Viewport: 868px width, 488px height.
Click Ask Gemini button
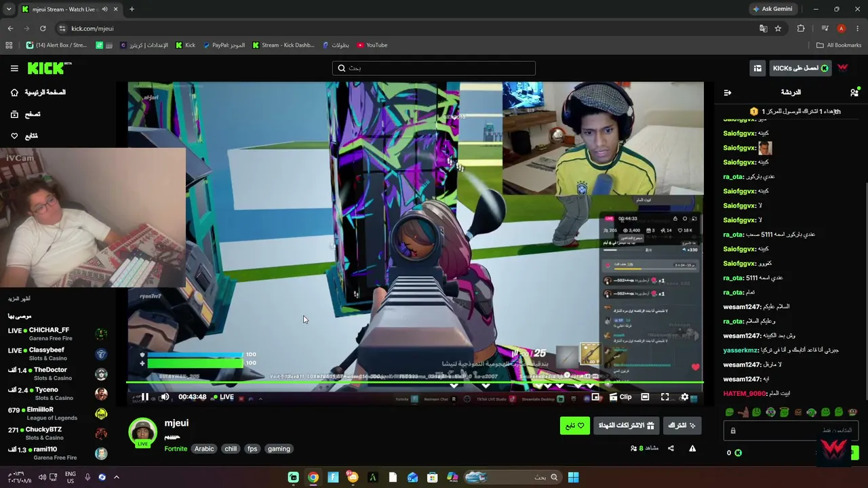tap(772, 9)
